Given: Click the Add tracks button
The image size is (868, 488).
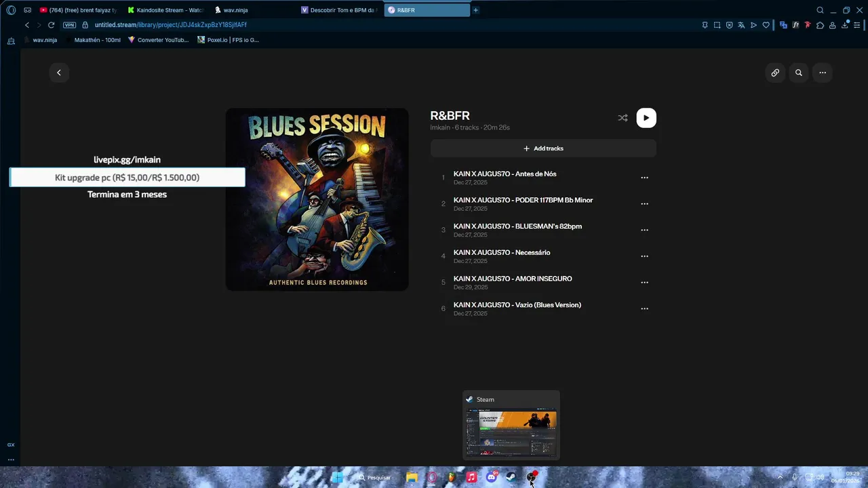Looking at the screenshot, I should (x=543, y=148).
